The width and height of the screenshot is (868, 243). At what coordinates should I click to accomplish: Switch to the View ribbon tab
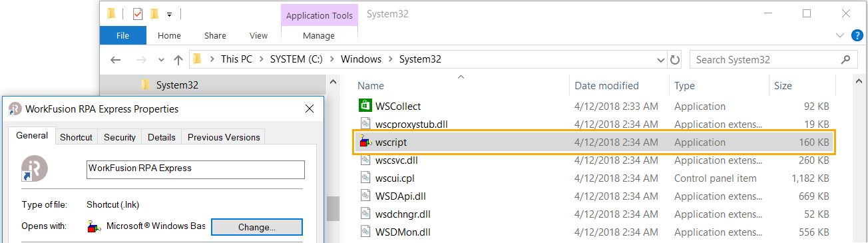point(258,35)
